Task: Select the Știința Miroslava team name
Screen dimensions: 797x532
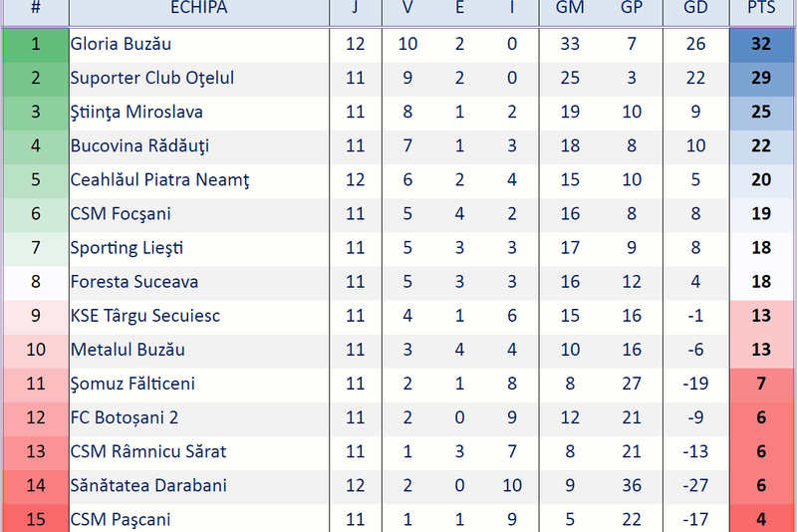Action: point(136,112)
